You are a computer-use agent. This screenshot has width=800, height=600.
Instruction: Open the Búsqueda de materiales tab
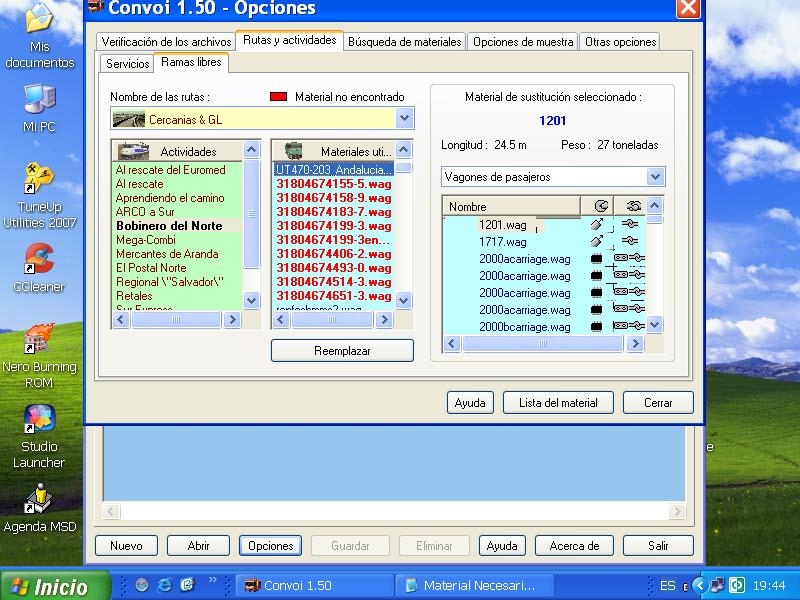click(x=404, y=42)
